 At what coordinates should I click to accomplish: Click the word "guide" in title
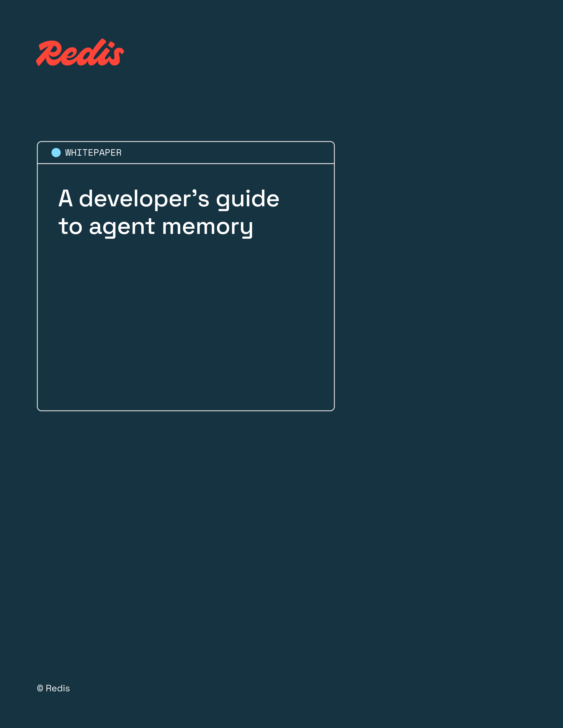point(247,199)
